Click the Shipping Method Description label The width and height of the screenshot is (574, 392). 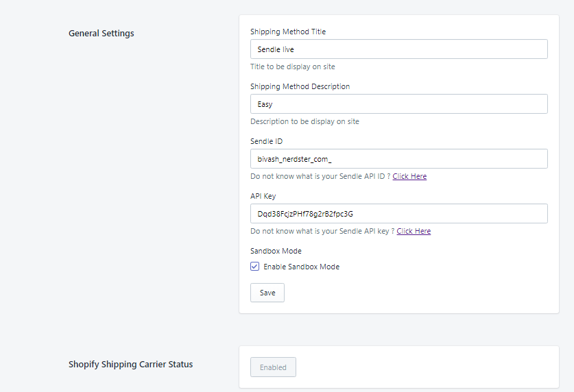(300, 86)
